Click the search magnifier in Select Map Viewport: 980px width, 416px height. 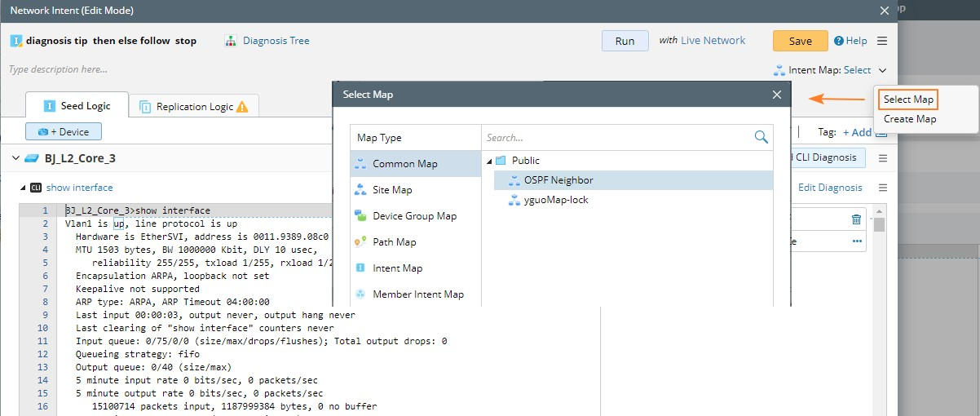coord(761,137)
